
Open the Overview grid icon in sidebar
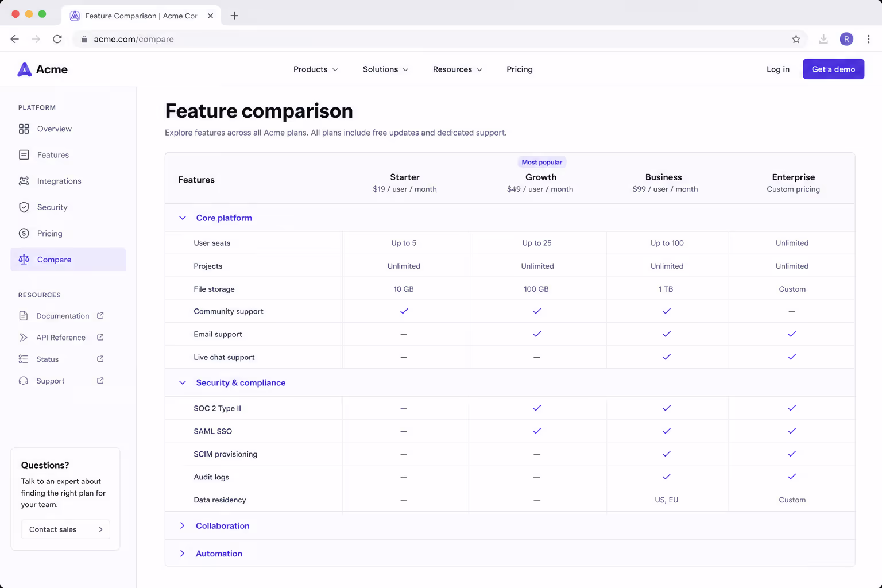pos(24,129)
